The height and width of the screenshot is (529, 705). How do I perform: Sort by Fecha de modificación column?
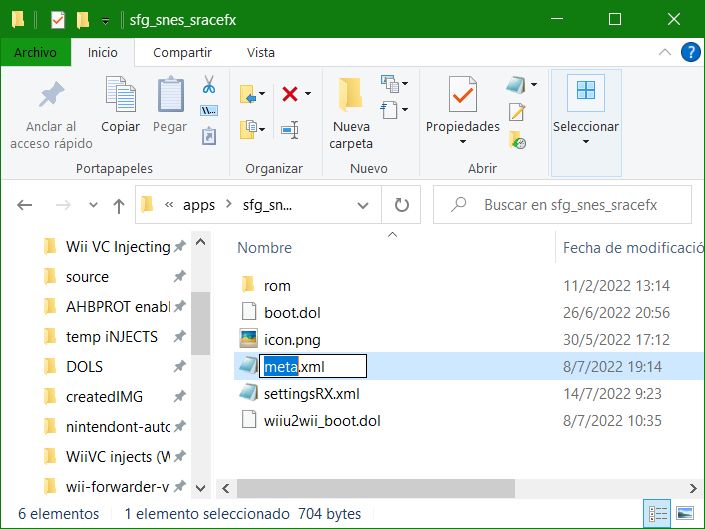point(633,248)
